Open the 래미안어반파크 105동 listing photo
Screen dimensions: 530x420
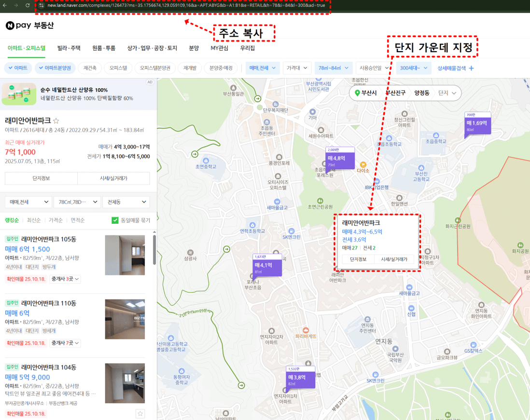pyautogui.click(x=125, y=255)
